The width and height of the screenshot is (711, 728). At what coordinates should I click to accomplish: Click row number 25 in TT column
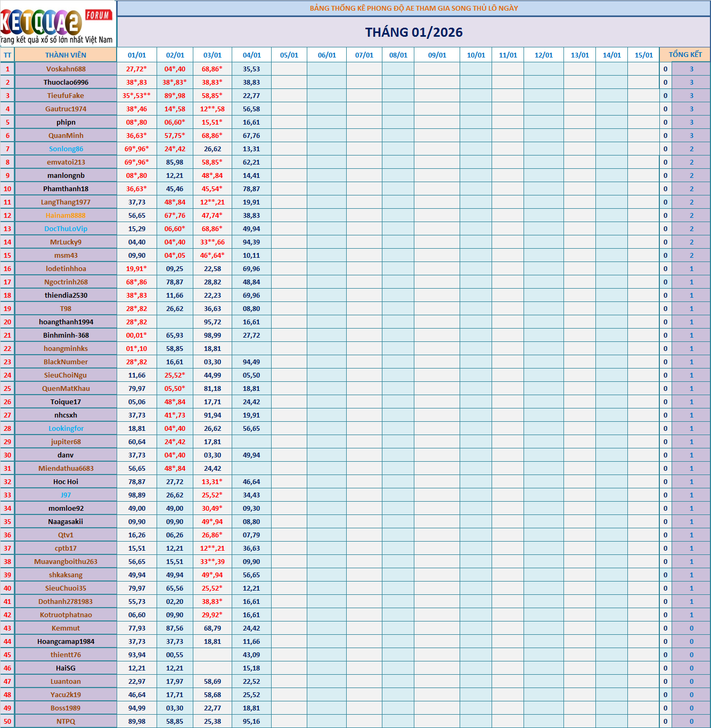pos(7,388)
